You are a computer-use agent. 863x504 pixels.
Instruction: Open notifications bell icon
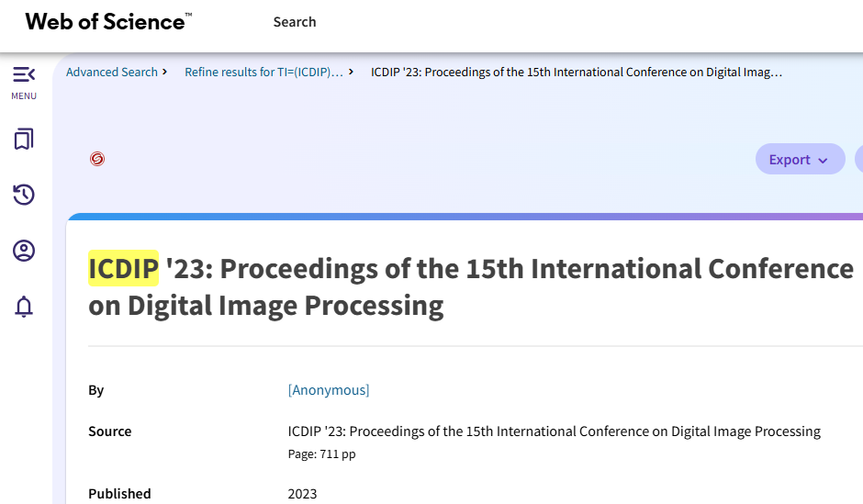(x=24, y=307)
